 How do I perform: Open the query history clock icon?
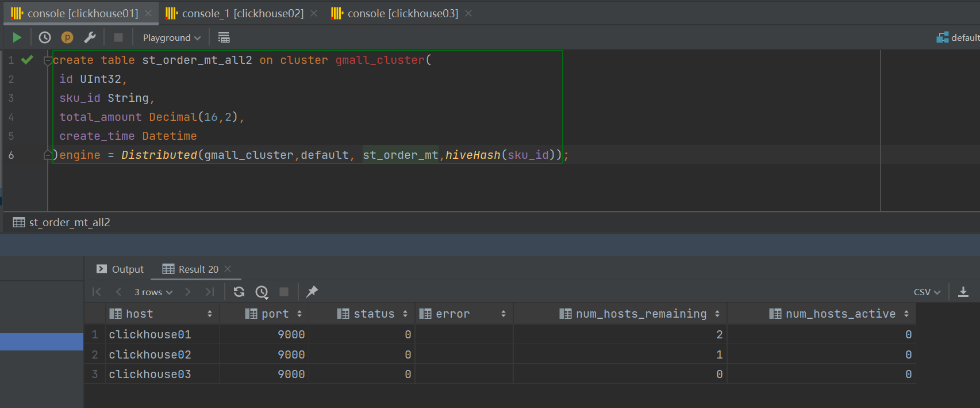click(45, 37)
